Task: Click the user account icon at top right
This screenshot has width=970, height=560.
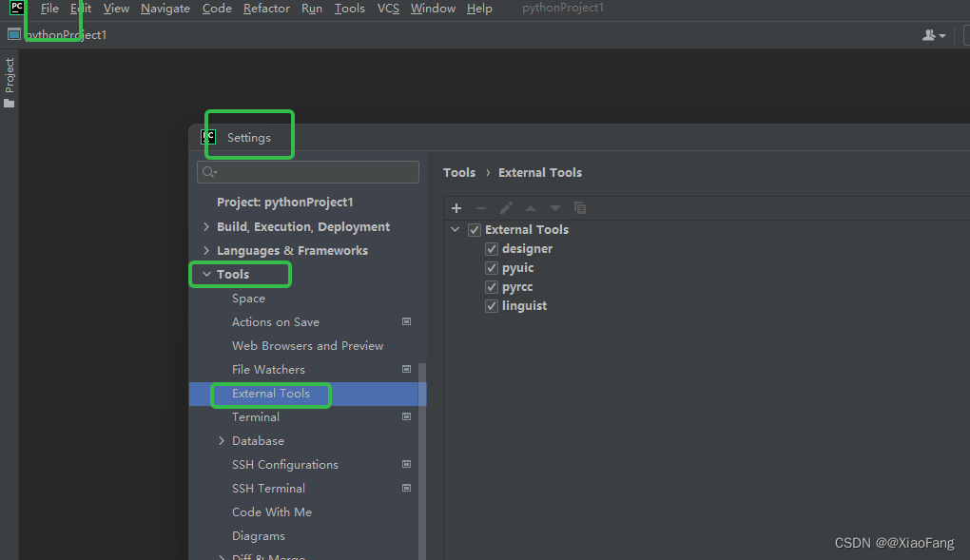Action: [928, 35]
